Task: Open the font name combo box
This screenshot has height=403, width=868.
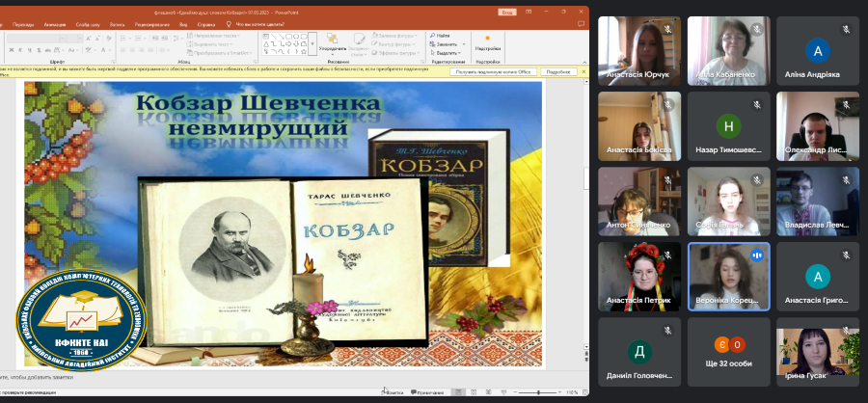Action: pos(36,39)
